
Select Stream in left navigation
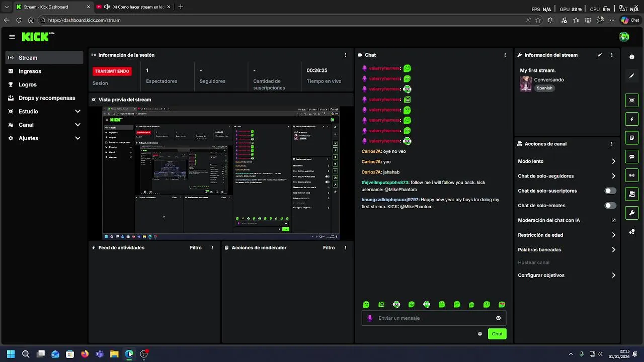44,58
